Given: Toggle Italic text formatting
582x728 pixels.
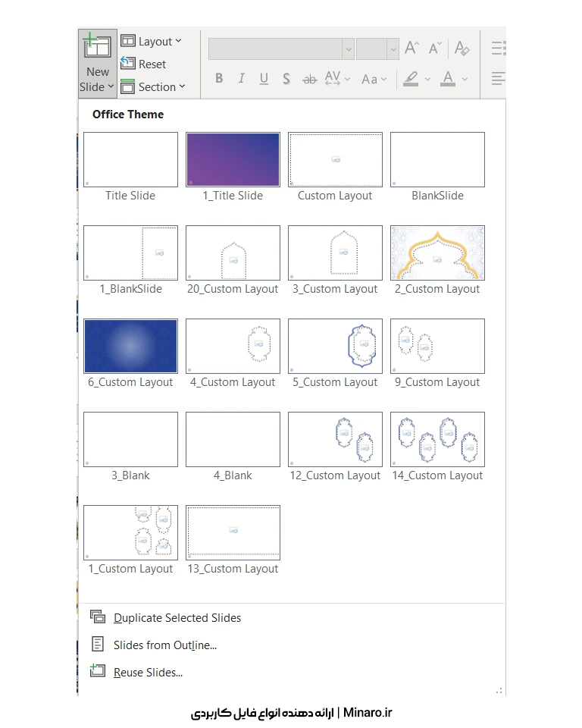Looking at the screenshot, I should tap(242, 79).
